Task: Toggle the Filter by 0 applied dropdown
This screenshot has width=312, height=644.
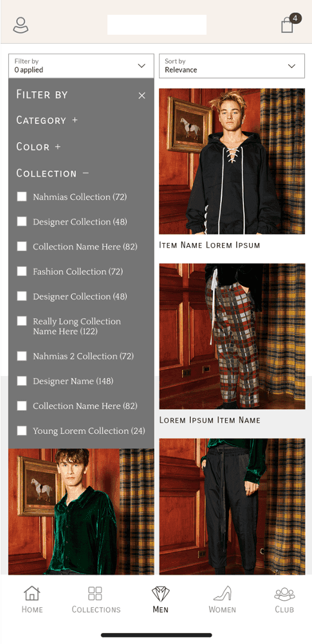Action: 81,66
